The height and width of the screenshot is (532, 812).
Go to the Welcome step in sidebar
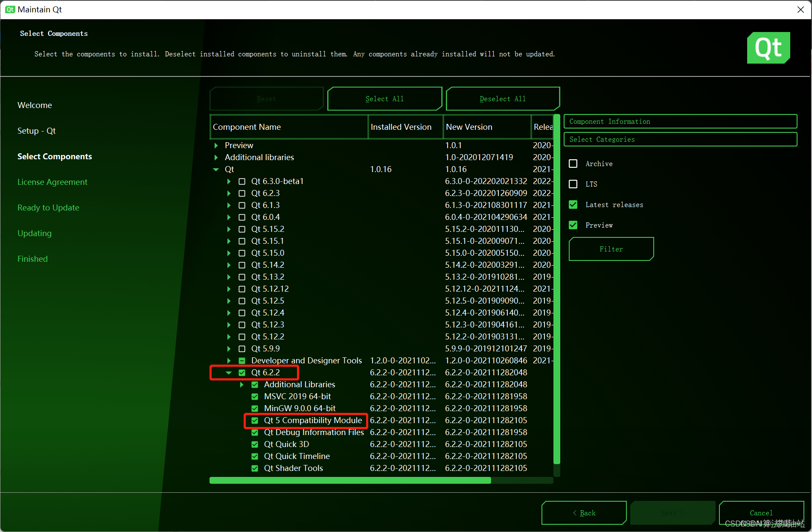coord(35,105)
